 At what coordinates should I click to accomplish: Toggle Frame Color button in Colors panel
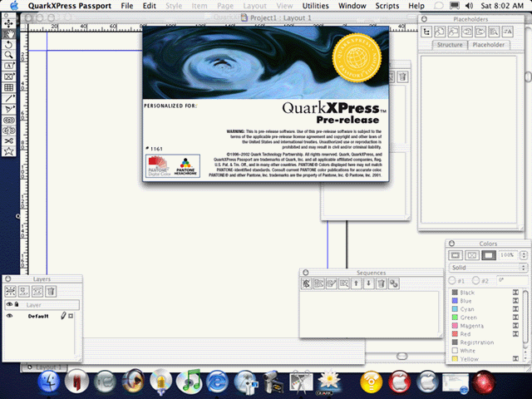[x=456, y=255]
